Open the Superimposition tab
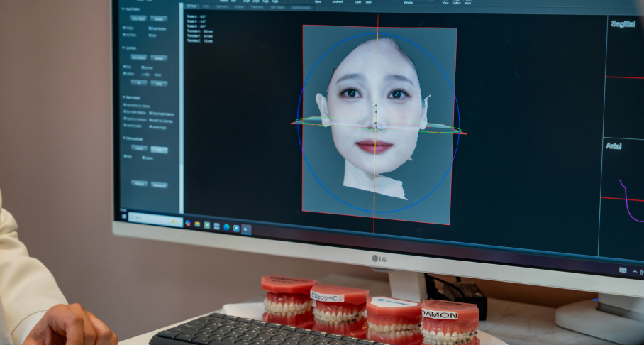 click(301, 7)
